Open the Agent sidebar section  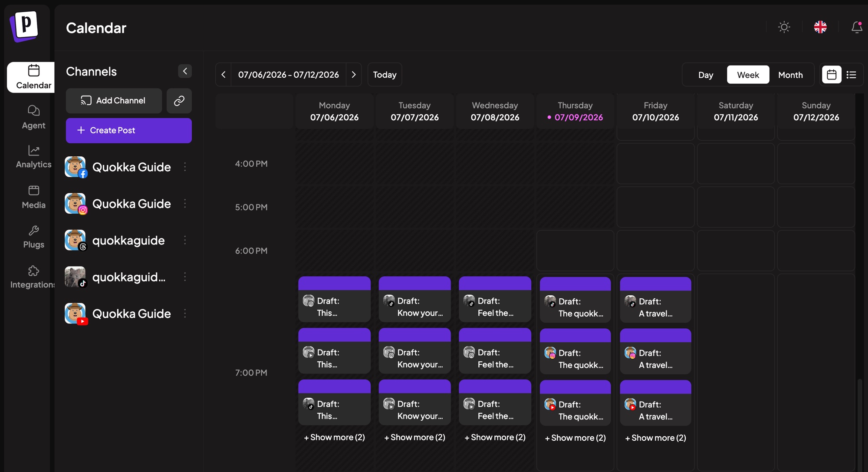tap(33, 117)
